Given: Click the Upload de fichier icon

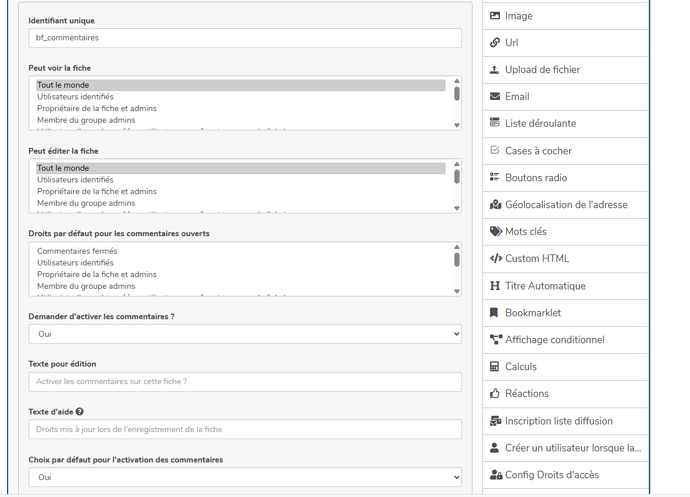Looking at the screenshot, I should tap(495, 70).
